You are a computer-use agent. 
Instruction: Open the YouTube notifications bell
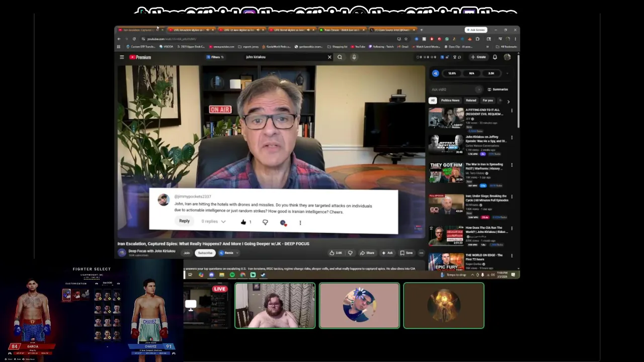tap(495, 57)
